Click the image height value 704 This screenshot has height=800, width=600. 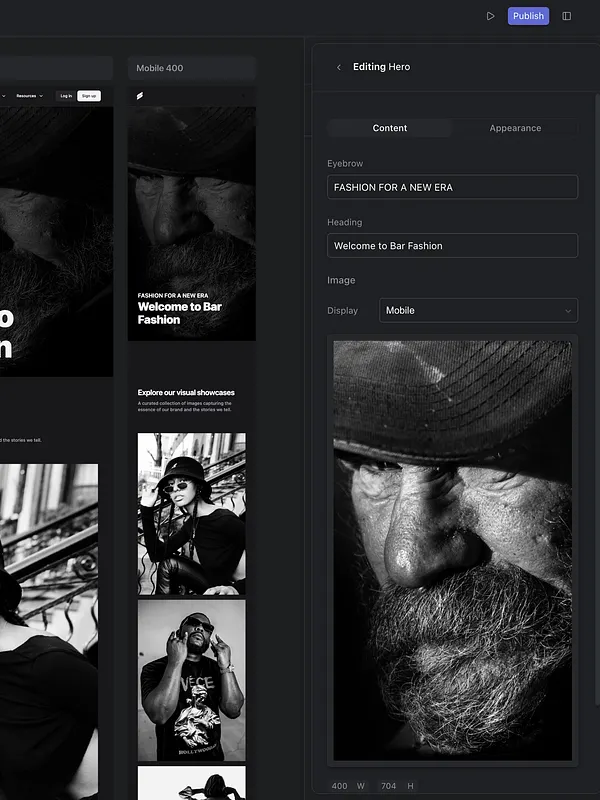[x=388, y=786]
